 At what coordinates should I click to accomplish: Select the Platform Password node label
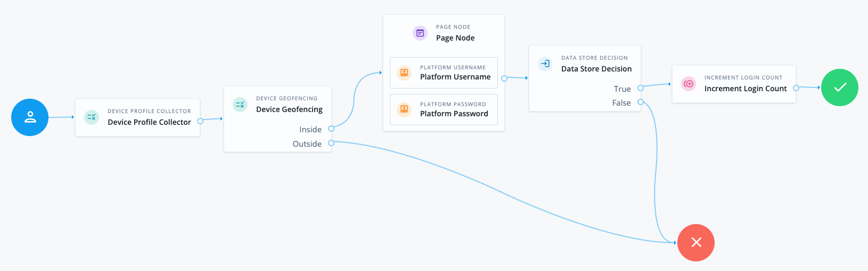(x=454, y=114)
